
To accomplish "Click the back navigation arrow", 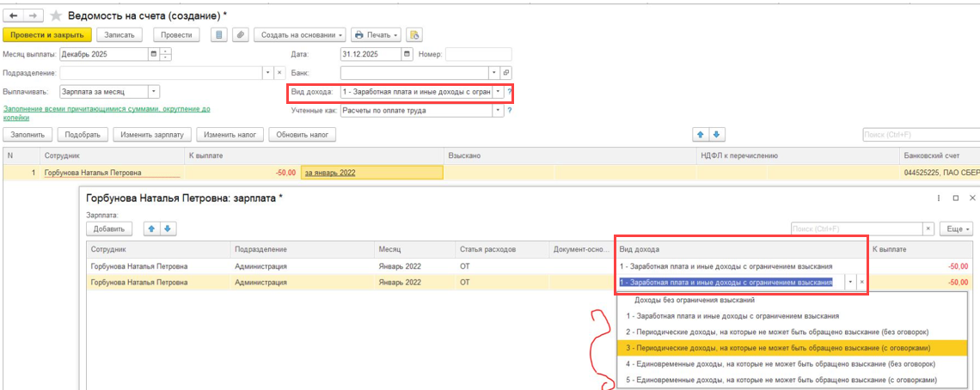I will [15, 16].
